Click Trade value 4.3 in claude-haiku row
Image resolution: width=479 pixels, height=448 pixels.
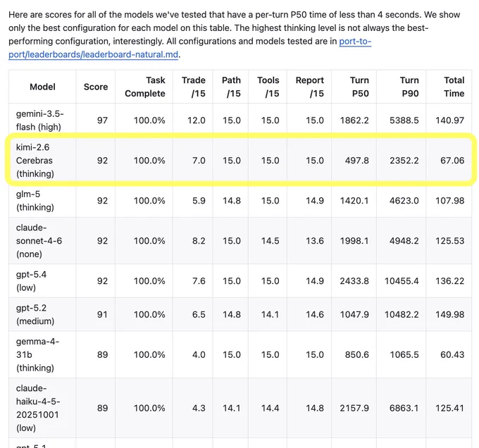pyautogui.click(x=199, y=408)
